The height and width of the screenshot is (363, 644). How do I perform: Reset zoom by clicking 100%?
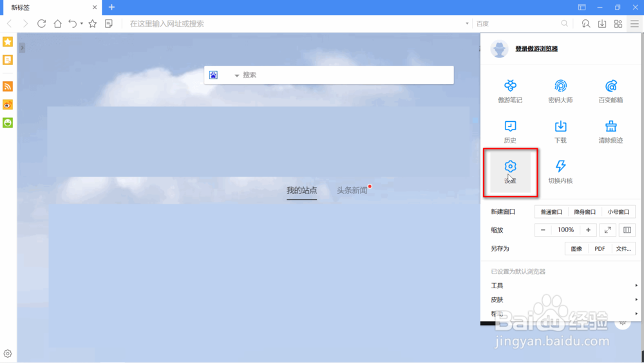click(565, 230)
